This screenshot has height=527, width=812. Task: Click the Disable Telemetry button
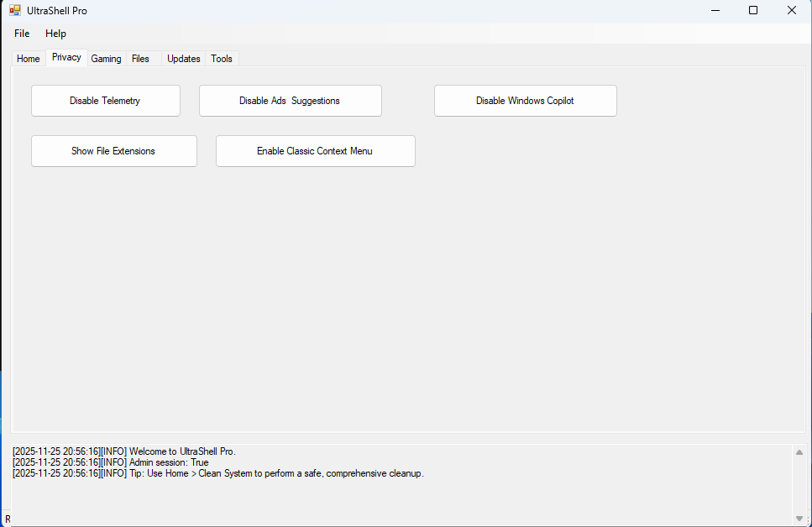coord(106,101)
